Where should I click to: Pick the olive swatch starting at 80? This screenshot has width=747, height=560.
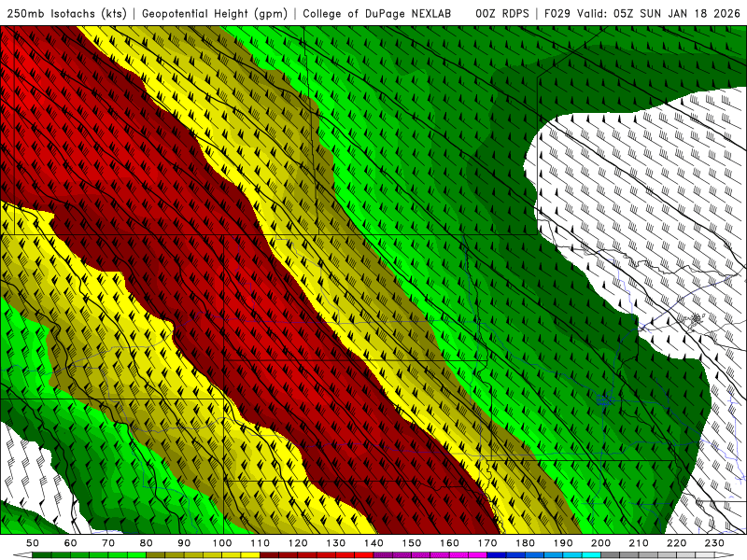pyautogui.click(x=155, y=554)
